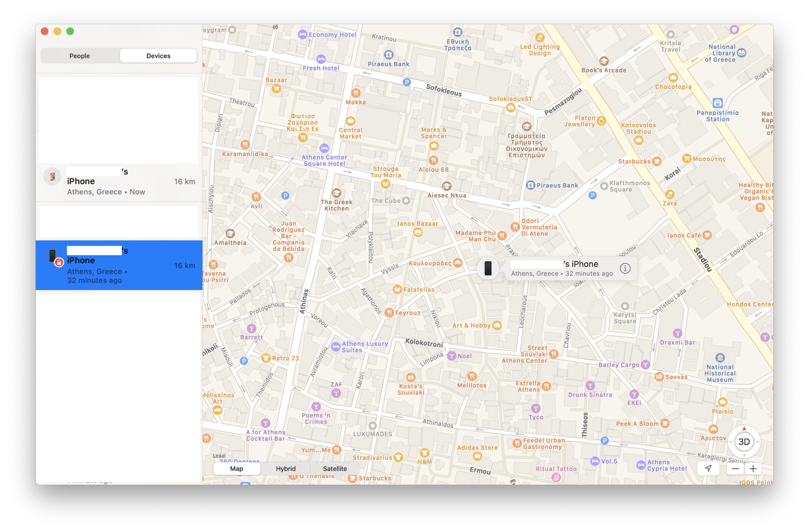The height and width of the screenshot is (532, 809).
Task: Click the LUKUMAΔES map marker
Action: (373, 426)
